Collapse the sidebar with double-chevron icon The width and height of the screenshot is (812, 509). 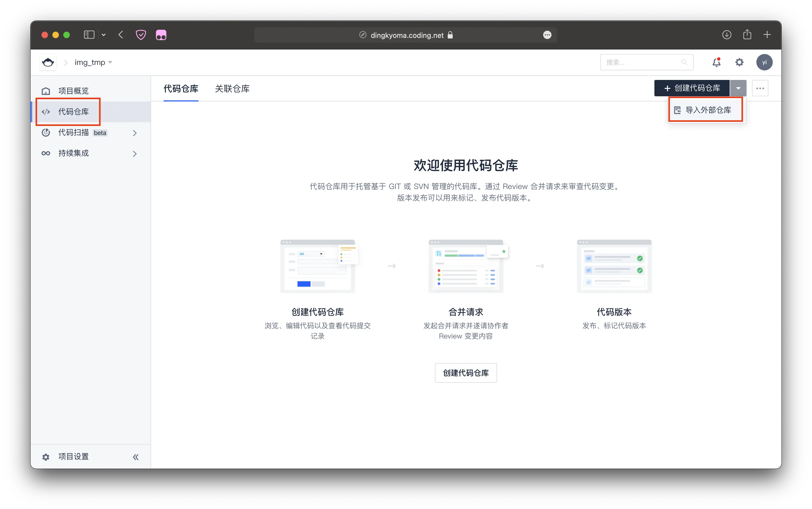tap(136, 457)
